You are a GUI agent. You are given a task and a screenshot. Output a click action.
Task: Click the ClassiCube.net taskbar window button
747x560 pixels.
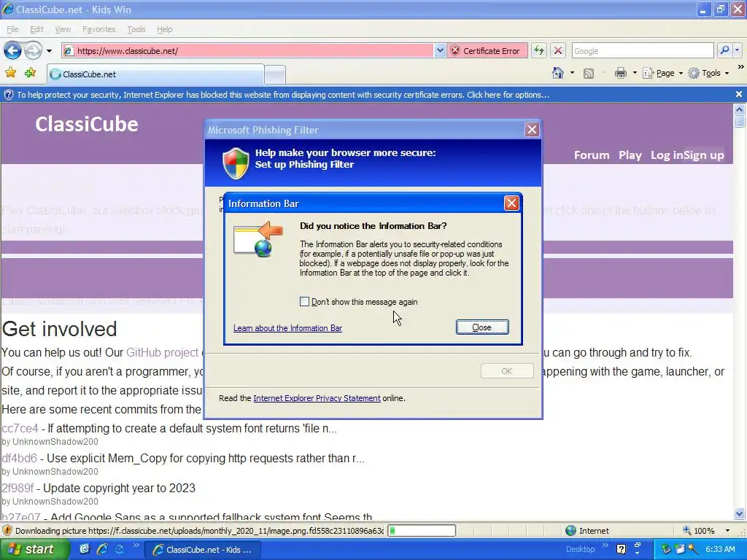[203, 550]
